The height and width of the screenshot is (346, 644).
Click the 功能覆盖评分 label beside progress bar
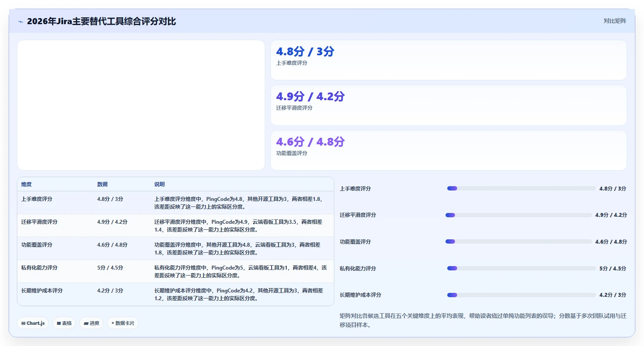(356, 242)
